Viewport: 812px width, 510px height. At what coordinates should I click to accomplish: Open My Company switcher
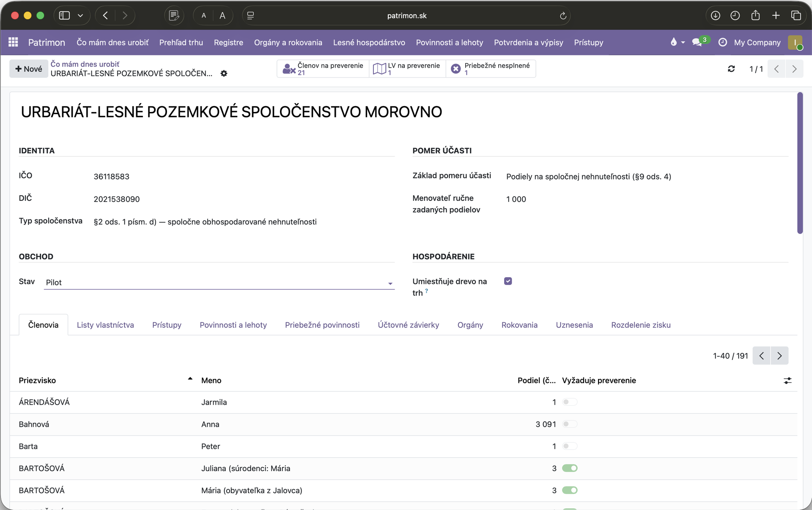pos(757,42)
